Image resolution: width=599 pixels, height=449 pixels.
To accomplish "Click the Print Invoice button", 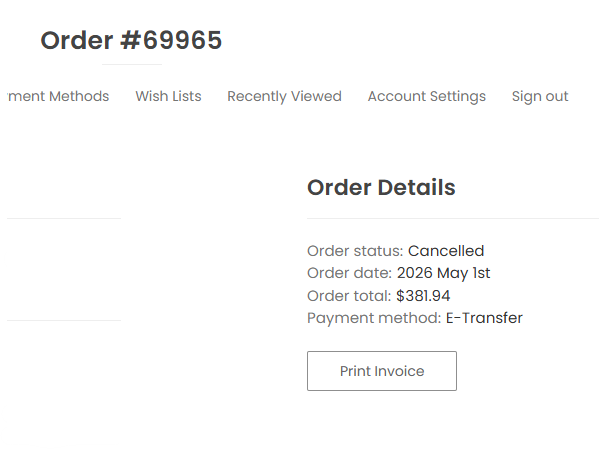I will point(382,371).
